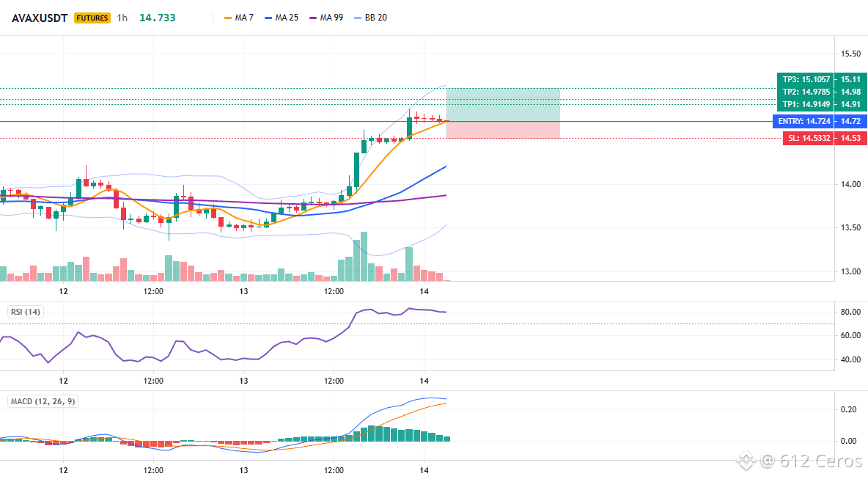
Task: Select the TP2: 14.9785 target label
Action: pos(806,92)
